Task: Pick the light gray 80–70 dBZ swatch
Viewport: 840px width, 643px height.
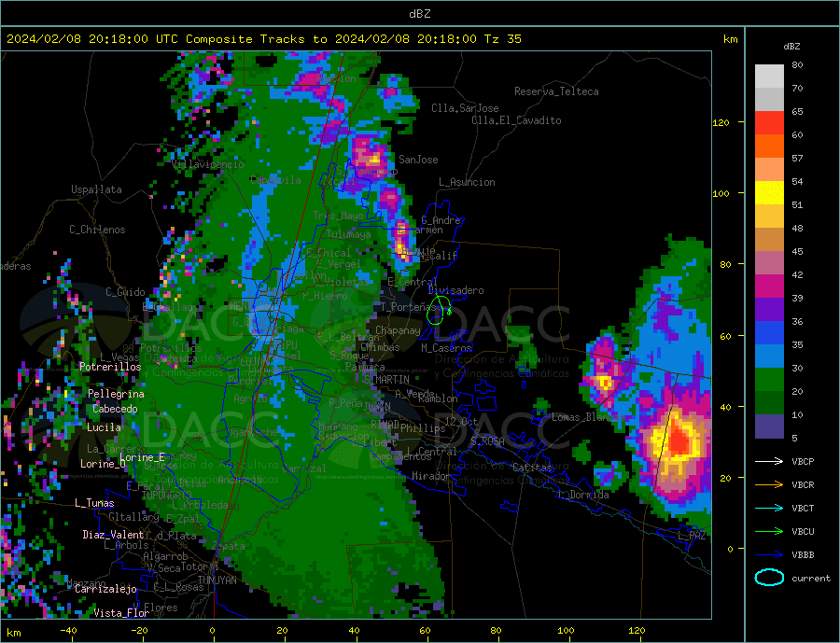Action: pyautogui.click(x=769, y=77)
